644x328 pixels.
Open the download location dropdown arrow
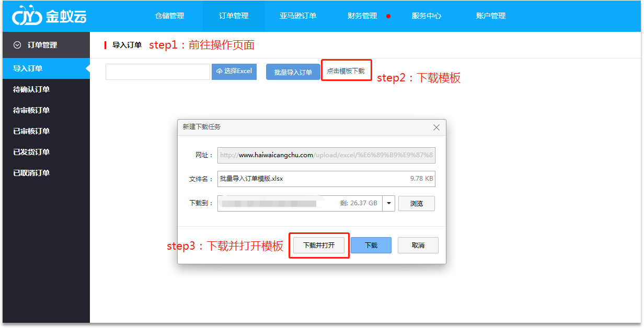tap(388, 204)
